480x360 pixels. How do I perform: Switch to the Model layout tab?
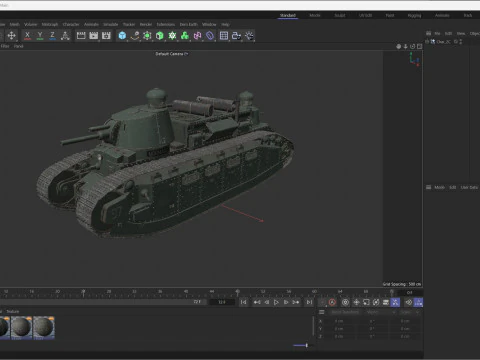(x=315, y=15)
